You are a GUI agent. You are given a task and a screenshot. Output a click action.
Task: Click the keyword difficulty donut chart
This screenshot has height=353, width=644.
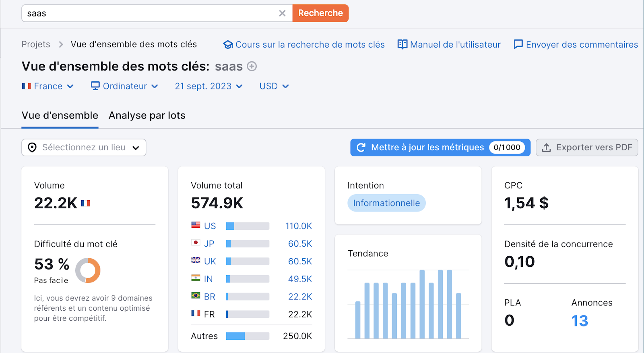coord(88,270)
